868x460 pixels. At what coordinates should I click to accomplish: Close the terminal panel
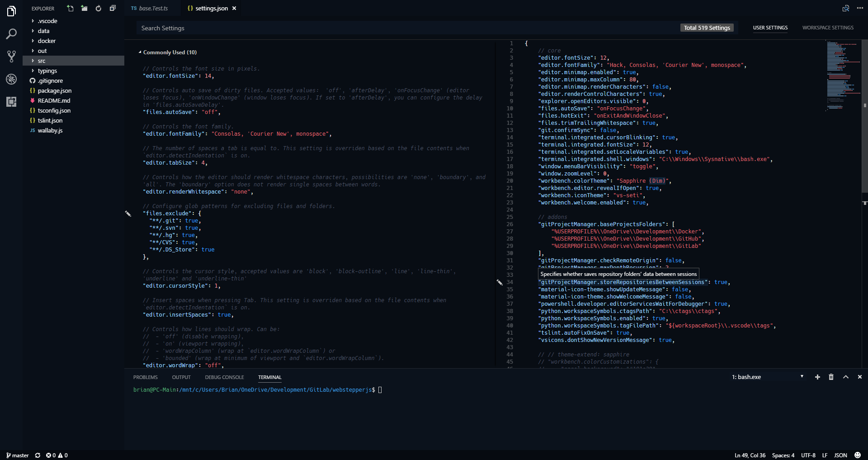860,377
